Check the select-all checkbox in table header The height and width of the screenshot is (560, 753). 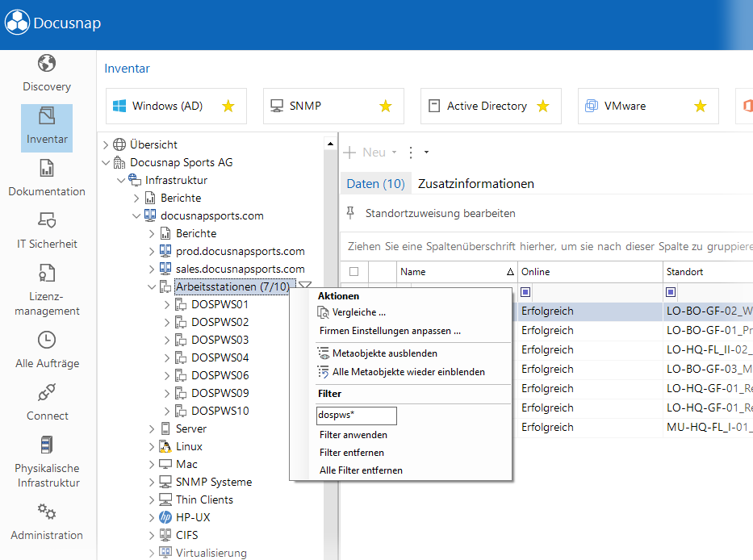354,272
